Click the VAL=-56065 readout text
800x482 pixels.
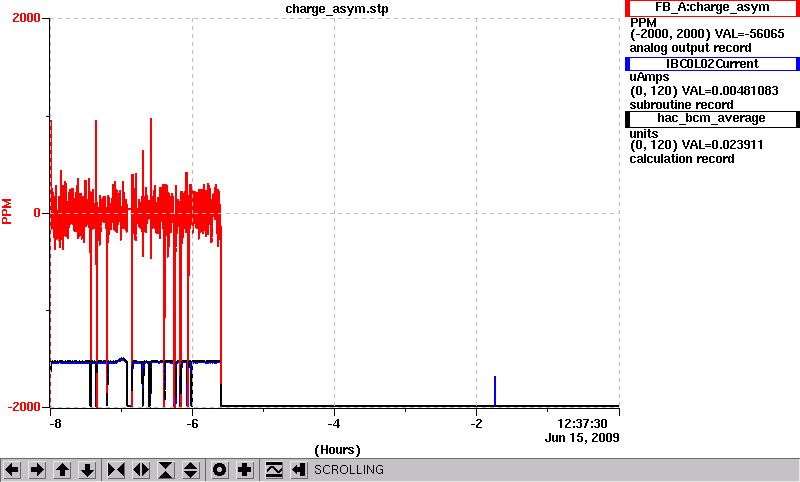749,34
